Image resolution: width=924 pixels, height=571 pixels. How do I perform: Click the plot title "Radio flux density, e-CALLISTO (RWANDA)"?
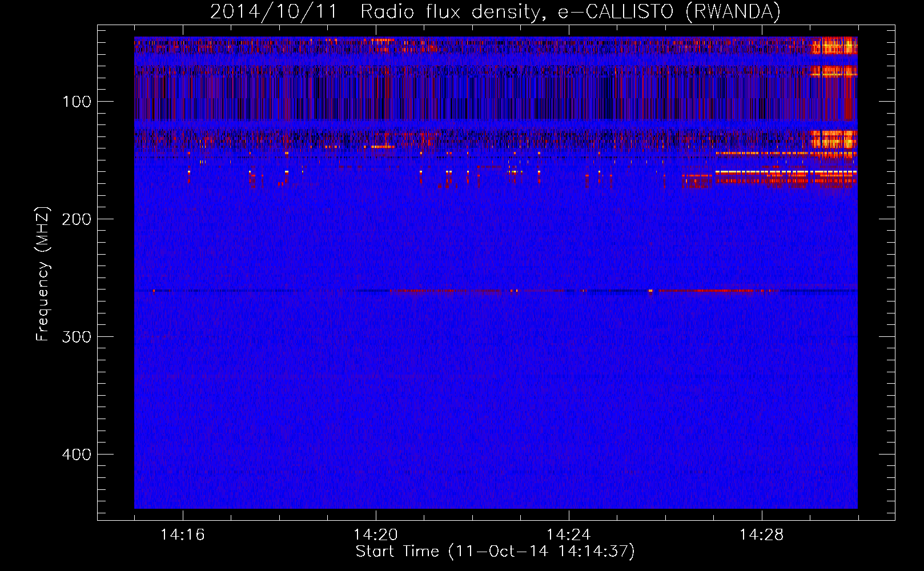click(x=571, y=11)
